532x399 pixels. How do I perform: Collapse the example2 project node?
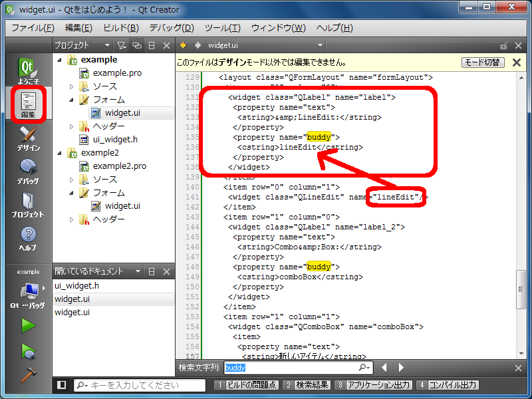tap(60, 153)
